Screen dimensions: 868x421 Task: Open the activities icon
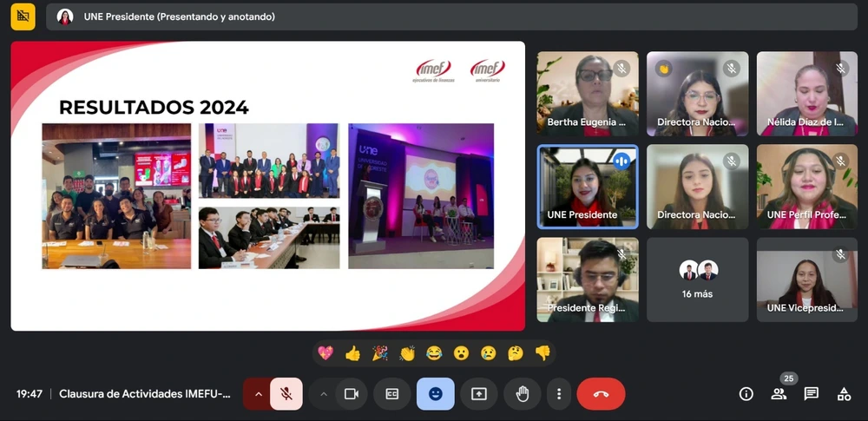844,393
